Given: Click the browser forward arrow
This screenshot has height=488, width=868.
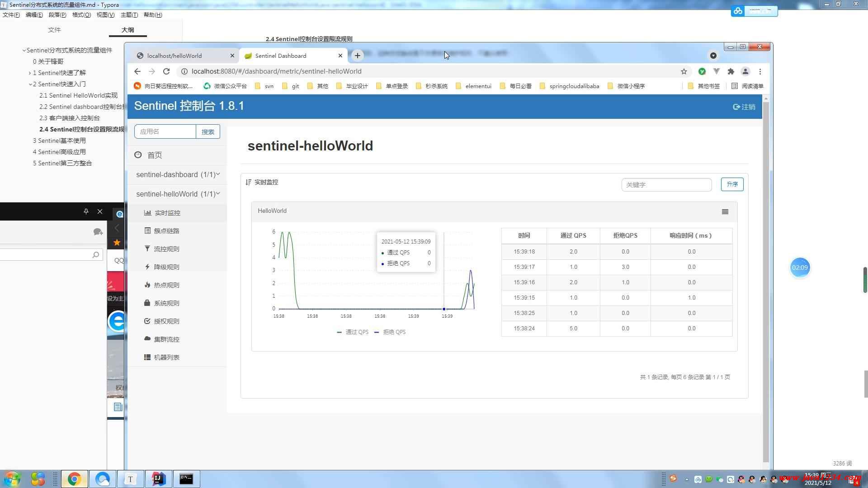Looking at the screenshot, I should 152,71.
